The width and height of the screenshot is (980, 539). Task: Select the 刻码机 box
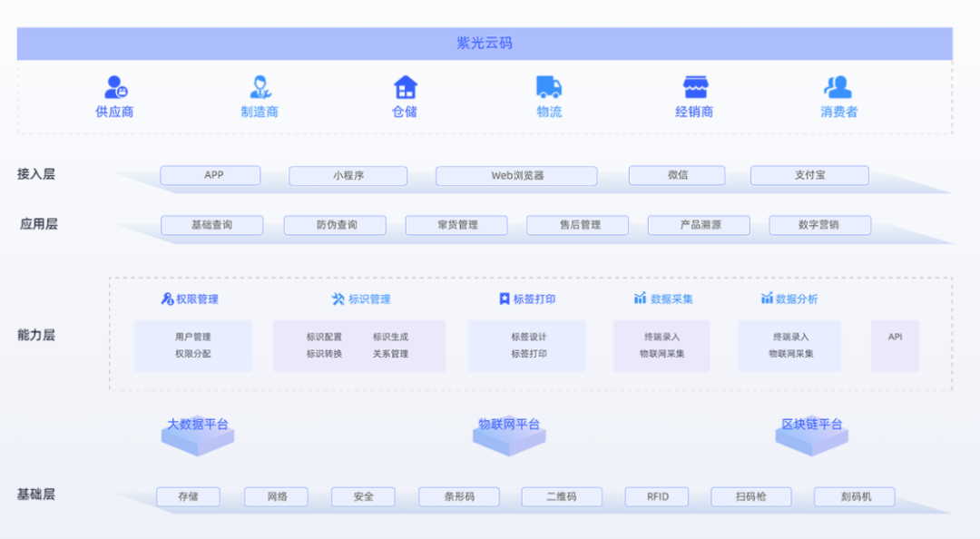pos(855,496)
